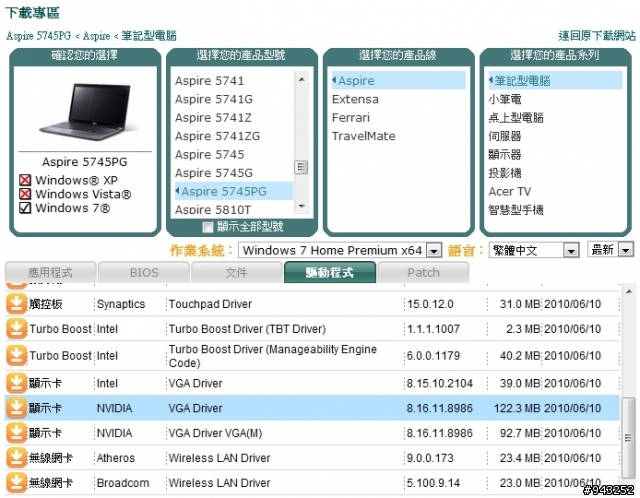Screen dimensions: 640x498
Task: Click 連回原下載網站 link
Action: [597, 36]
